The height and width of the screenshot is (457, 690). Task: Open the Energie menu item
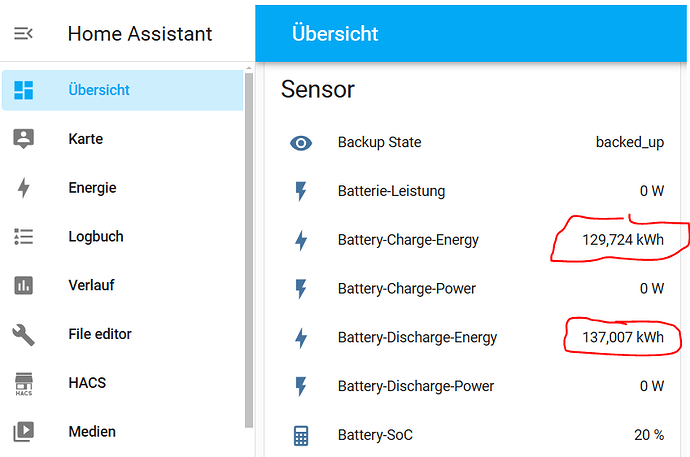tap(92, 188)
